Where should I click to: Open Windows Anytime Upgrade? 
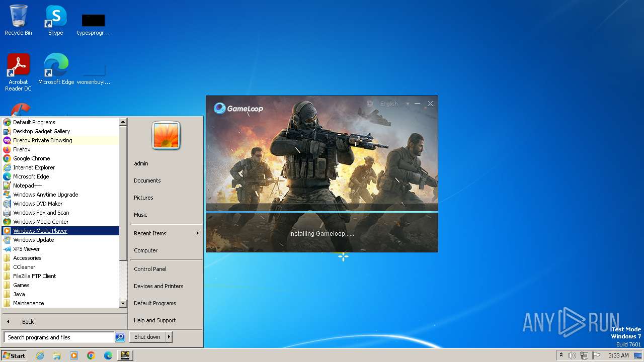pyautogui.click(x=60, y=195)
